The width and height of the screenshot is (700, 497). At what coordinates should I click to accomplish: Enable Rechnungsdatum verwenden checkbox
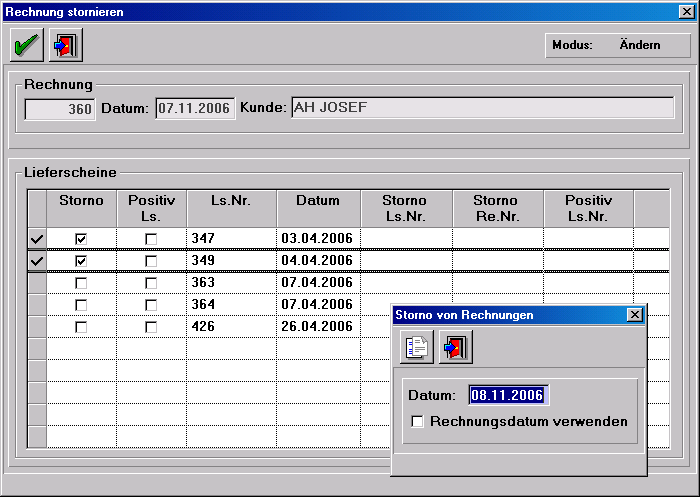click(x=418, y=422)
